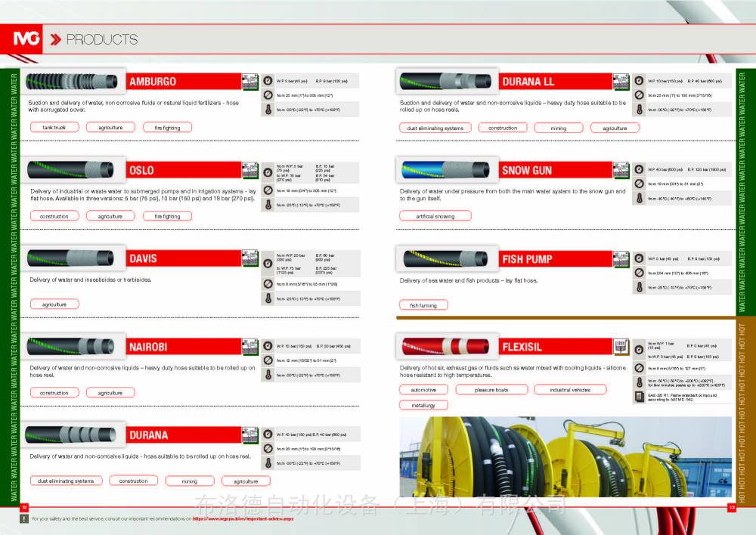Click the diameter icon in the DURANA LL specs
The height and width of the screenshot is (535, 756).
[x=639, y=94]
